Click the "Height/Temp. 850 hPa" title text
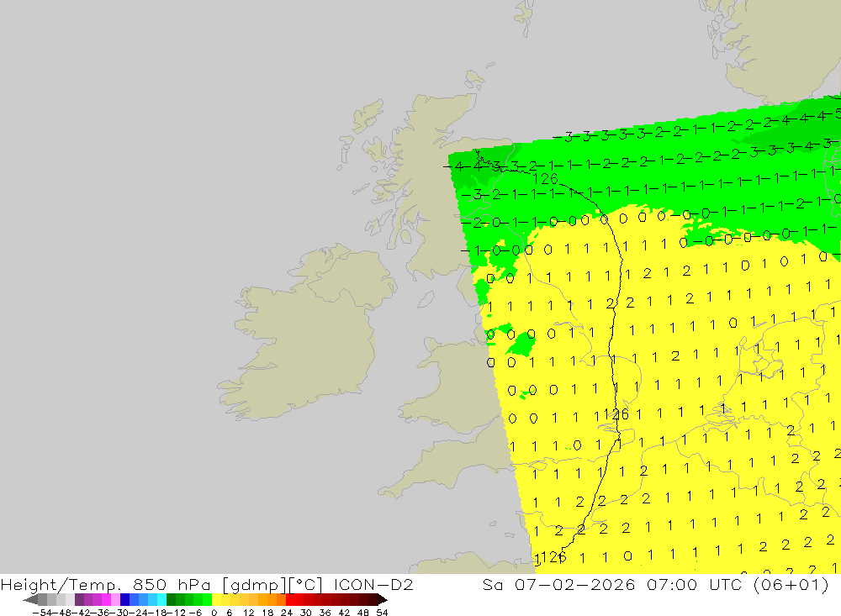 click(x=106, y=584)
